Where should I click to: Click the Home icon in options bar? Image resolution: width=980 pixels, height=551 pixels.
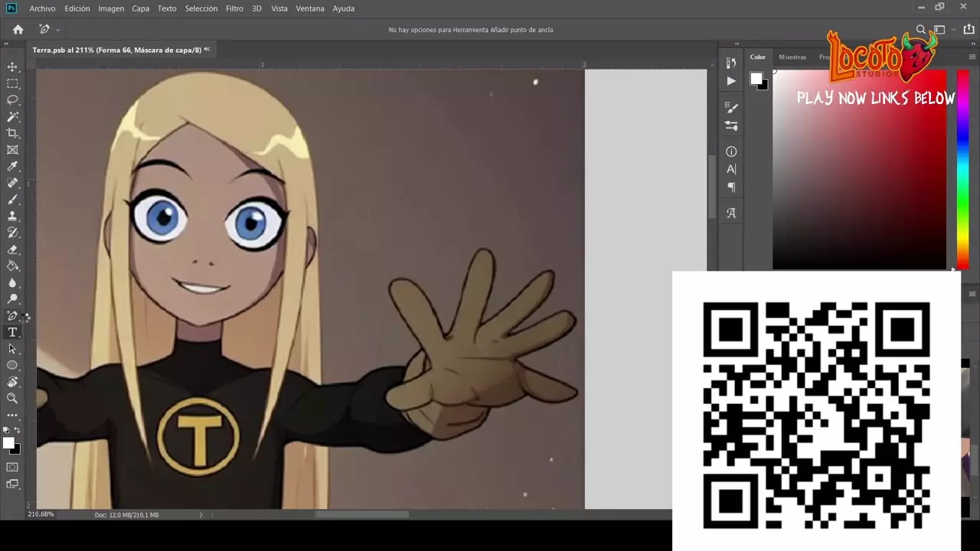pos(18,30)
